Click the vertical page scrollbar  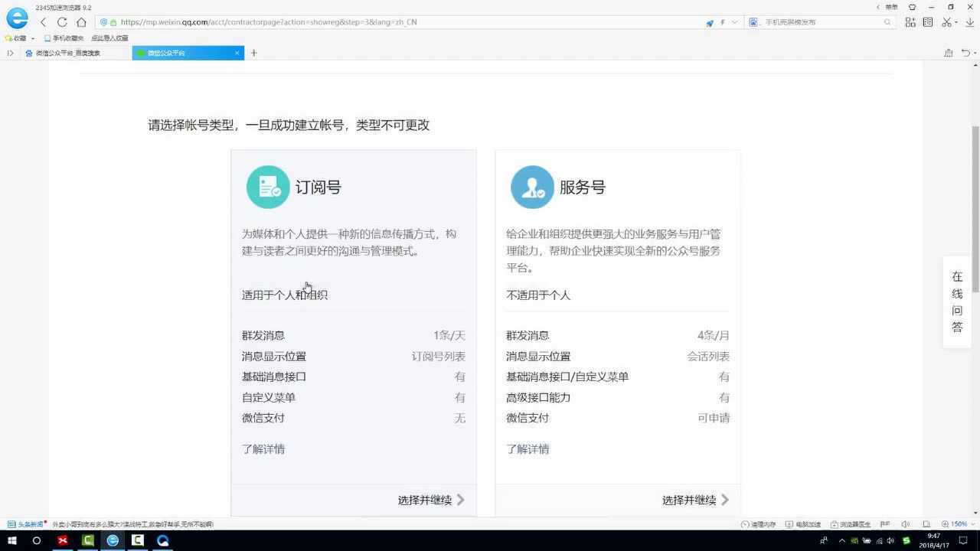[x=975, y=208]
